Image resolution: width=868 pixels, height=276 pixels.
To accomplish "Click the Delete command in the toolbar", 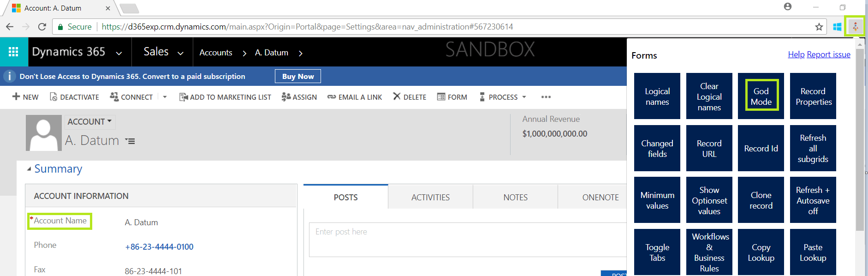I will 410,97.
